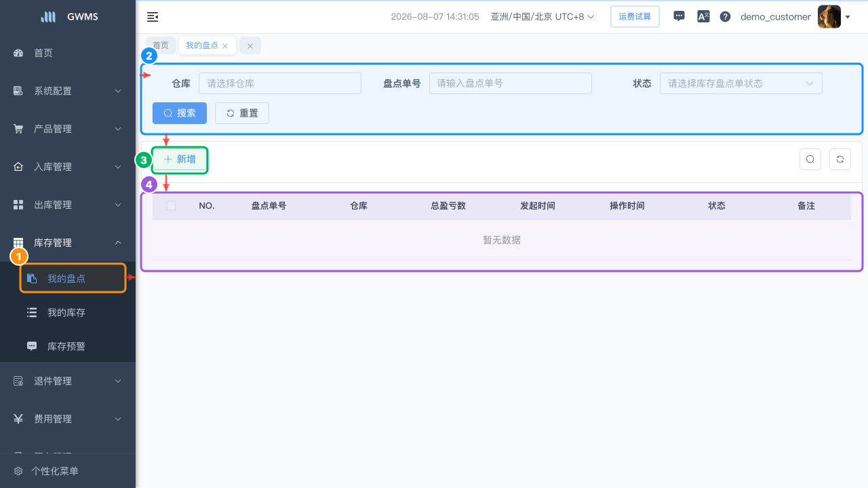The width and height of the screenshot is (868, 488).
Task: Expand the 入库管理 sidebar menu
Action: click(68, 167)
